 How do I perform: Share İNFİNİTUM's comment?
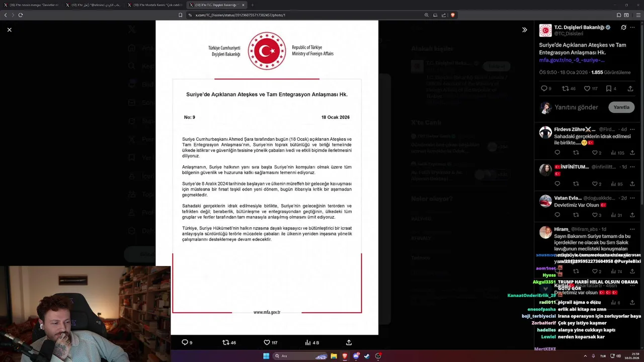pos(632,184)
